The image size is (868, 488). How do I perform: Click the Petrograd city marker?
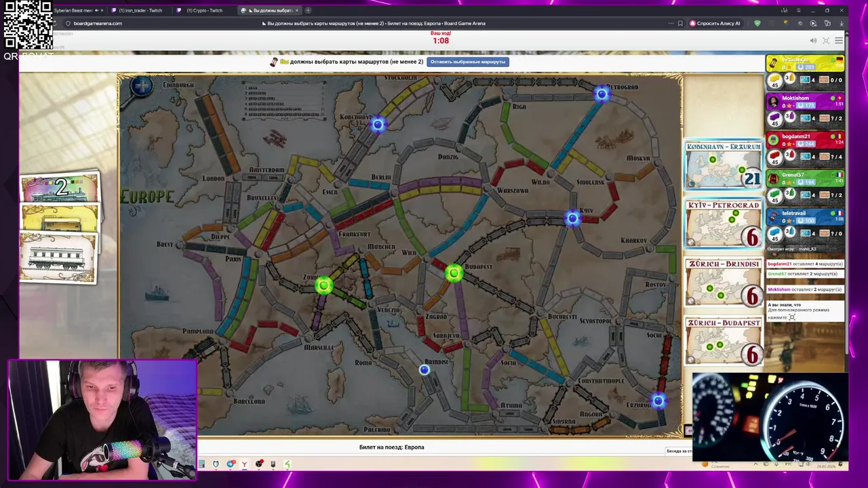click(601, 95)
